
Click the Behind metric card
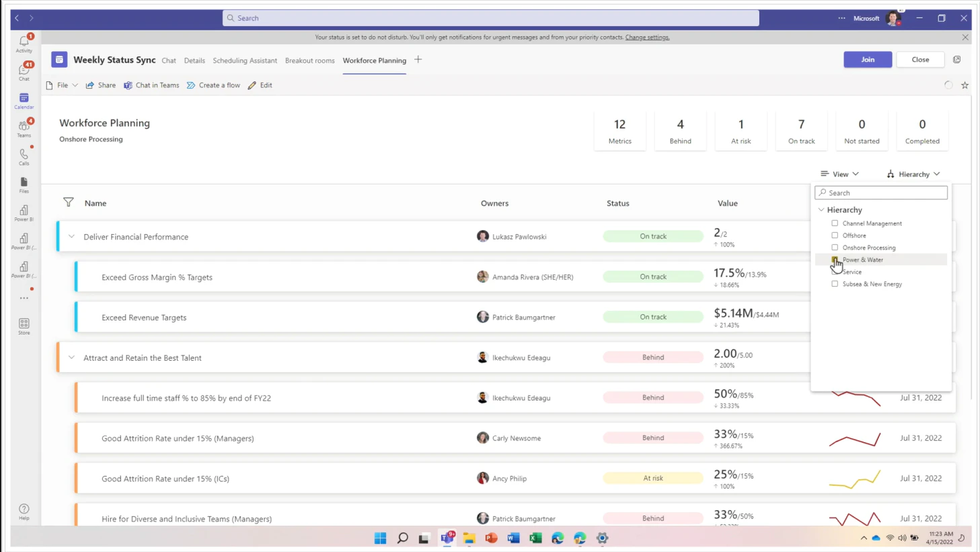click(x=680, y=131)
